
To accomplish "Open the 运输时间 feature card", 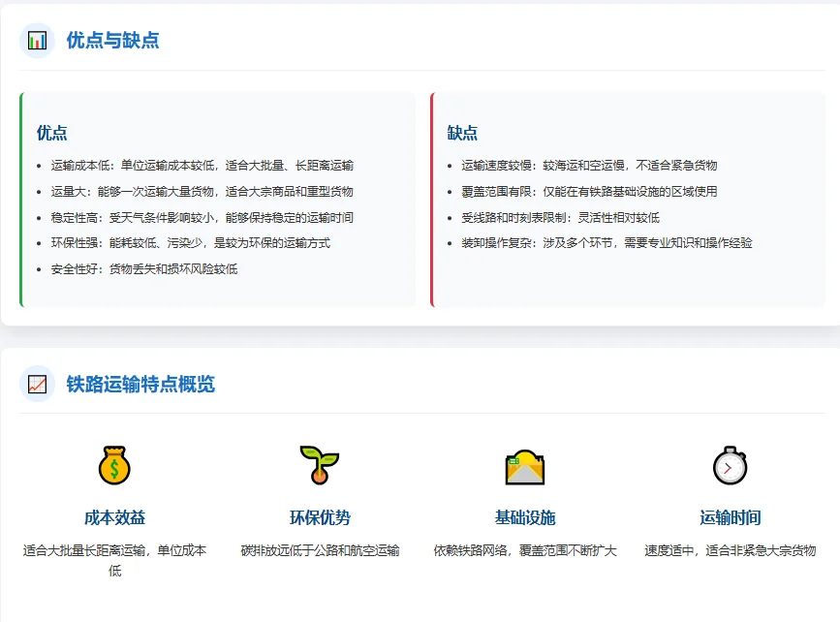I will [x=730, y=506].
